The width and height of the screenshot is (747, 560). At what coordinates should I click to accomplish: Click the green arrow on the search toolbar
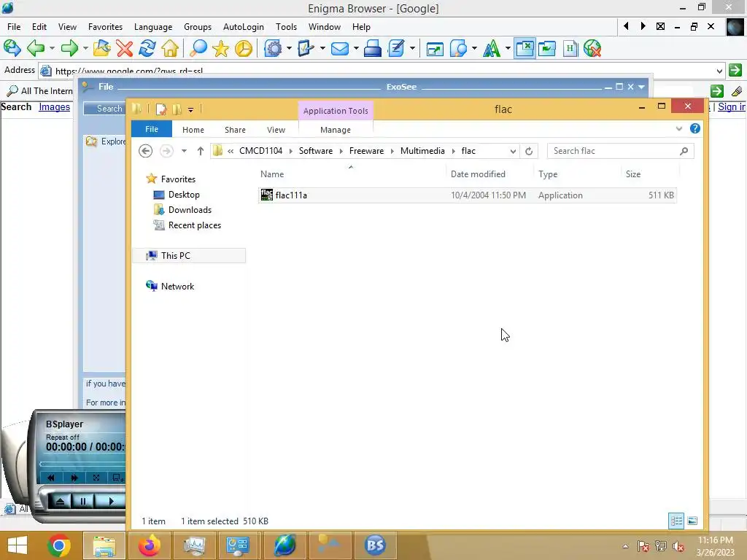pos(717,90)
